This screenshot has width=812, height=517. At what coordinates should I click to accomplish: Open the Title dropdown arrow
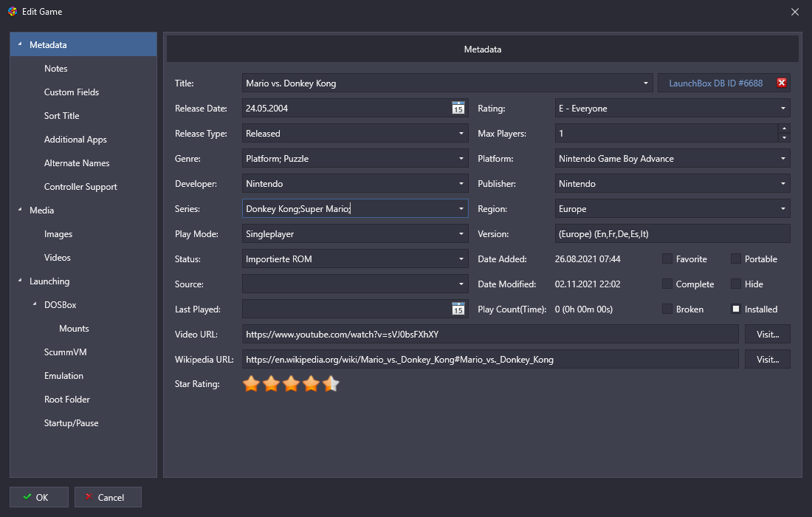(x=645, y=83)
